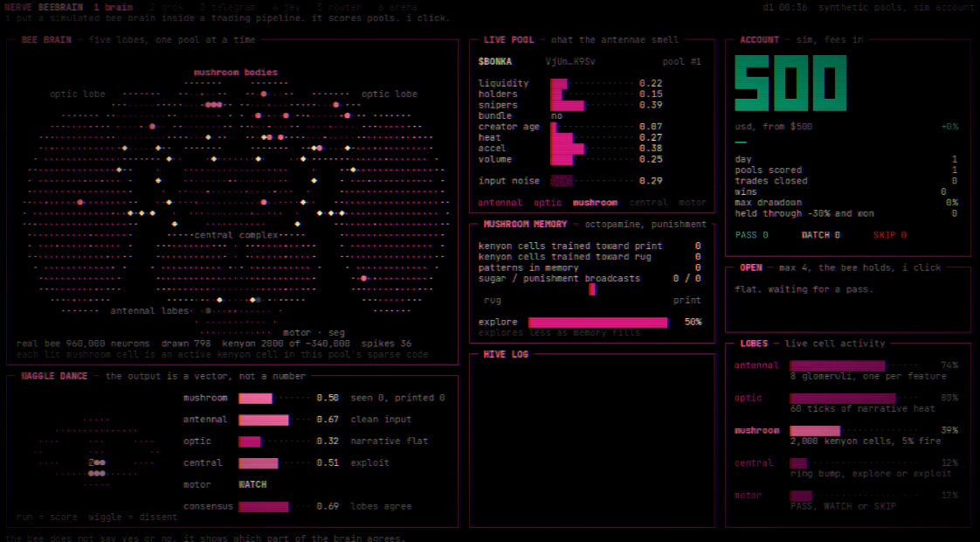Click the rug-to-print balance marker
This screenshot has height=542, width=980.
point(592,289)
